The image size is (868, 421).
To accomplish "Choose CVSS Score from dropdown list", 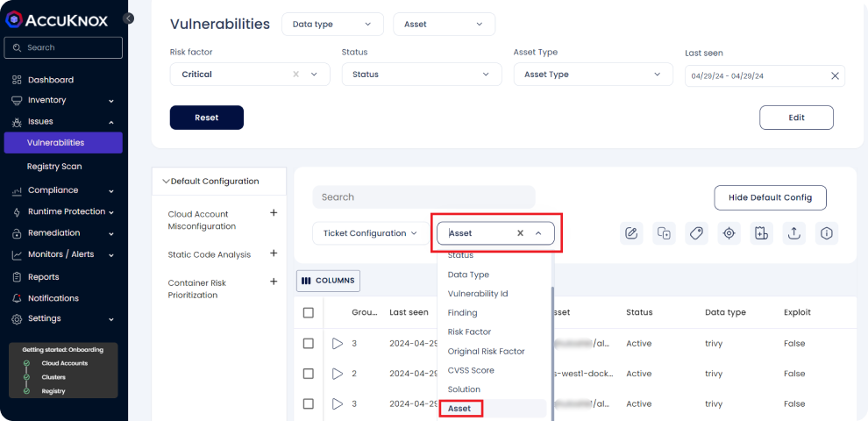I will pos(471,370).
